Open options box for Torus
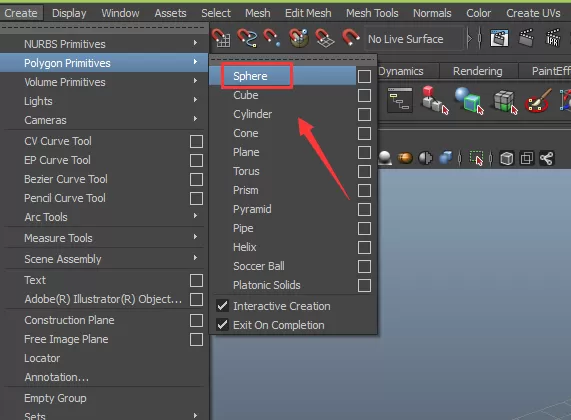This screenshot has height=420, width=571. coord(364,171)
